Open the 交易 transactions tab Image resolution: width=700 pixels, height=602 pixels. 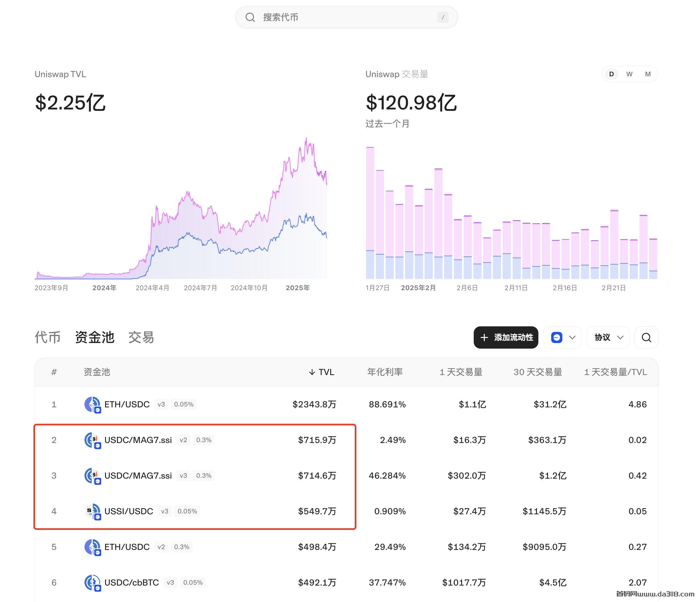141,337
